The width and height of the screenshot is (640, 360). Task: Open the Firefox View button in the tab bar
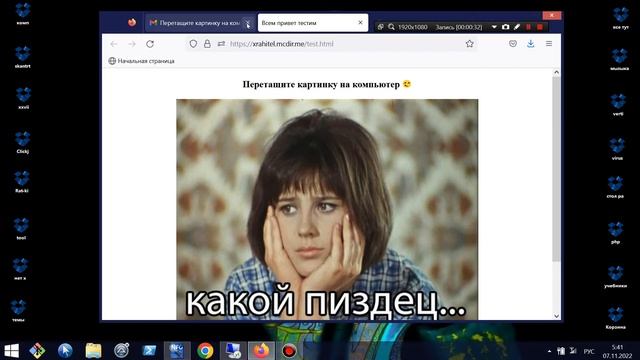pos(131,22)
